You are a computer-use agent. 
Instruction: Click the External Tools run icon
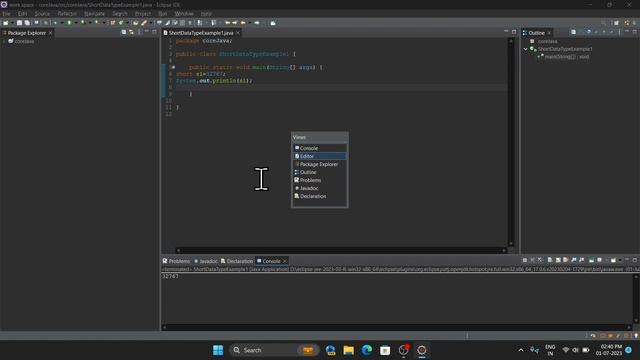[97, 23]
